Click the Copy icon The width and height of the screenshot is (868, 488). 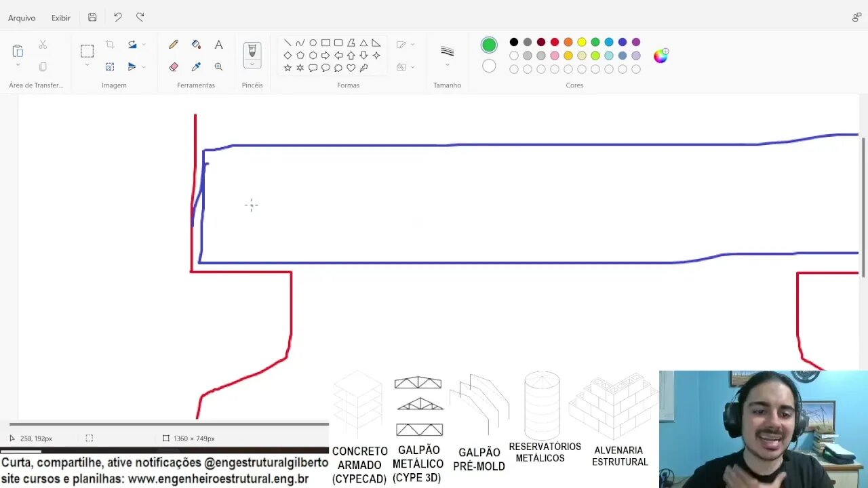tap(43, 66)
